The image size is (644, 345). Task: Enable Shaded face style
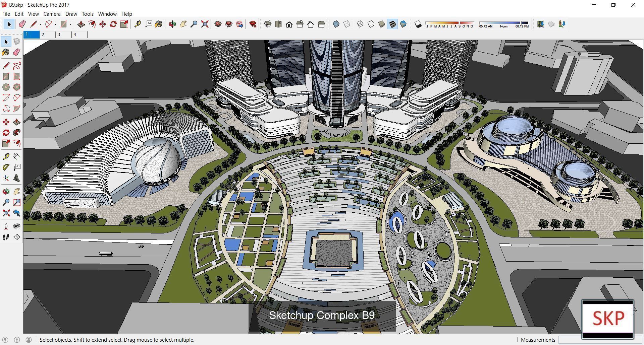coord(382,24)
